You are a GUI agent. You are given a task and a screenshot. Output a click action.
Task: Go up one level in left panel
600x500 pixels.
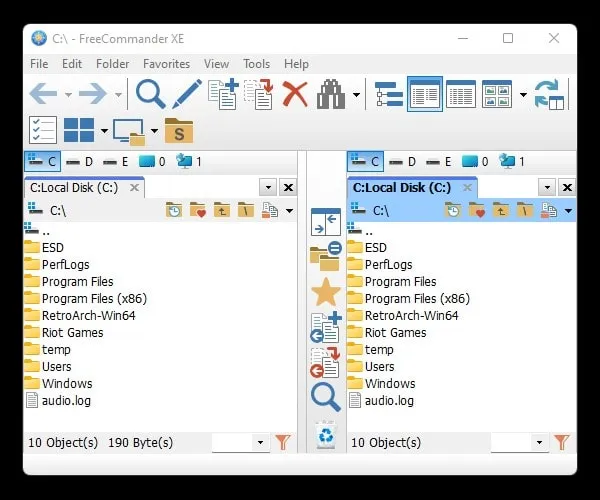pos(222,210)
